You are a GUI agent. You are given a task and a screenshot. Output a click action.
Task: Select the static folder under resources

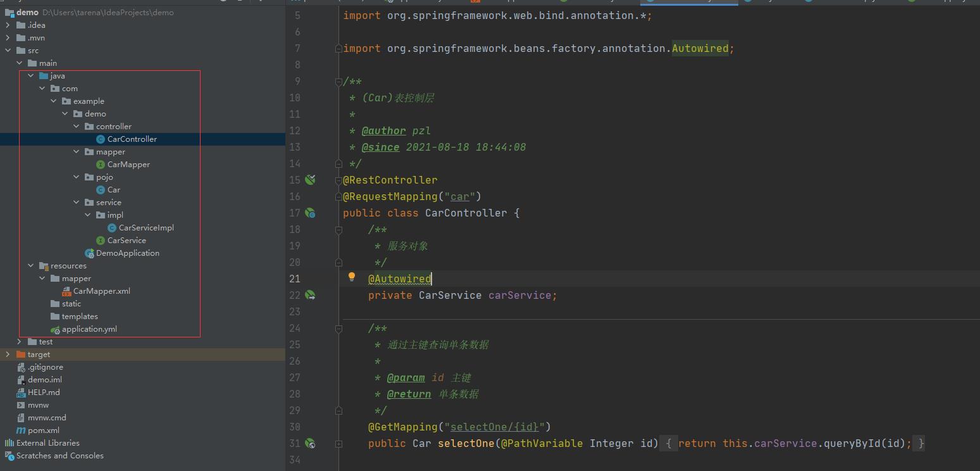[142, 304]
